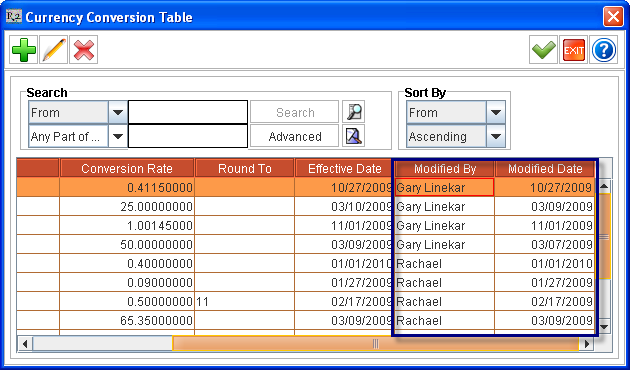
Task: Click the greyed Search button
Action: click(x=295, y=112)
